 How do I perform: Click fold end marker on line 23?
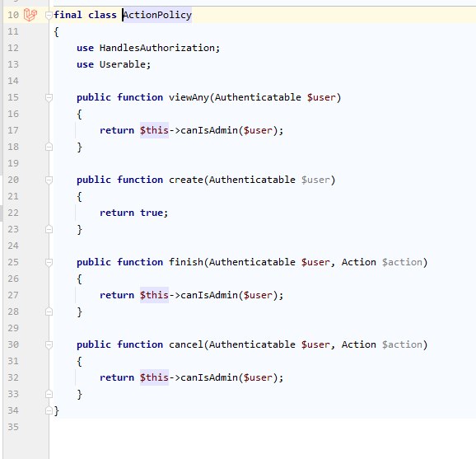(49, 229)
